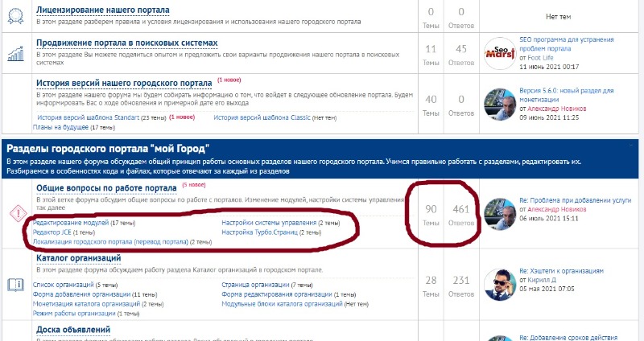This screenshot has height=341, width=644.
Task: Open the Редактор JCE subforum
Action: 52,232
